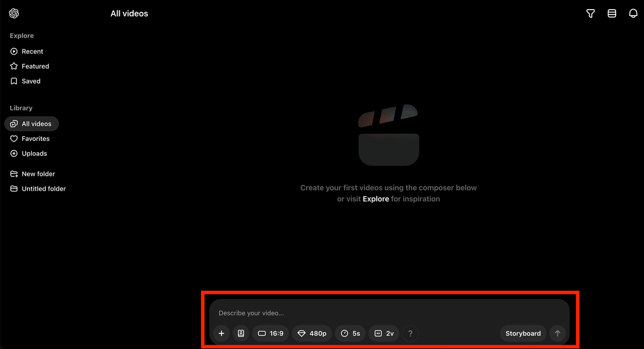The height and width of the screenshot is (349, 644).
Task: Click the Library section heading
Action: [21, 108]
